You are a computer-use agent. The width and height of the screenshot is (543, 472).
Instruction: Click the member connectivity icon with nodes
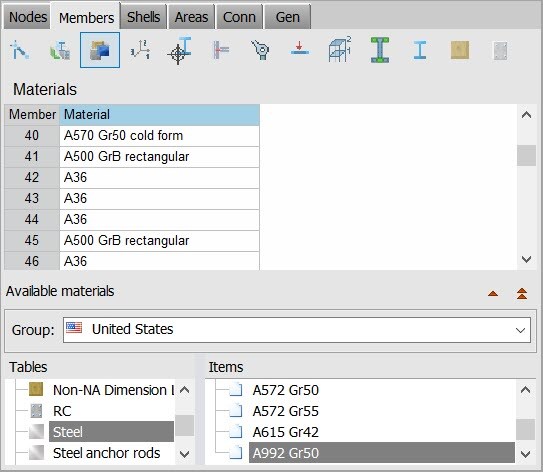pyautogui.click(x=20, y=50)
